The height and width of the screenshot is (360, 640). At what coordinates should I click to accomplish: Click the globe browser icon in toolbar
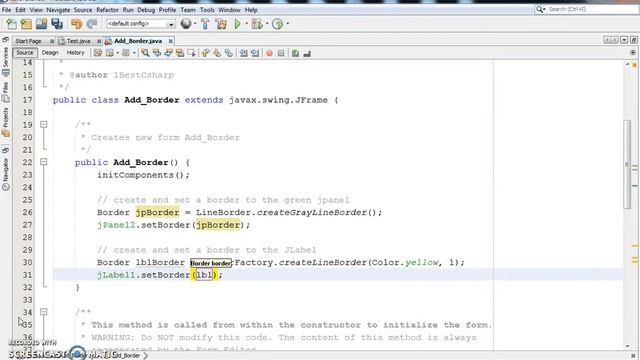[186, 24]
